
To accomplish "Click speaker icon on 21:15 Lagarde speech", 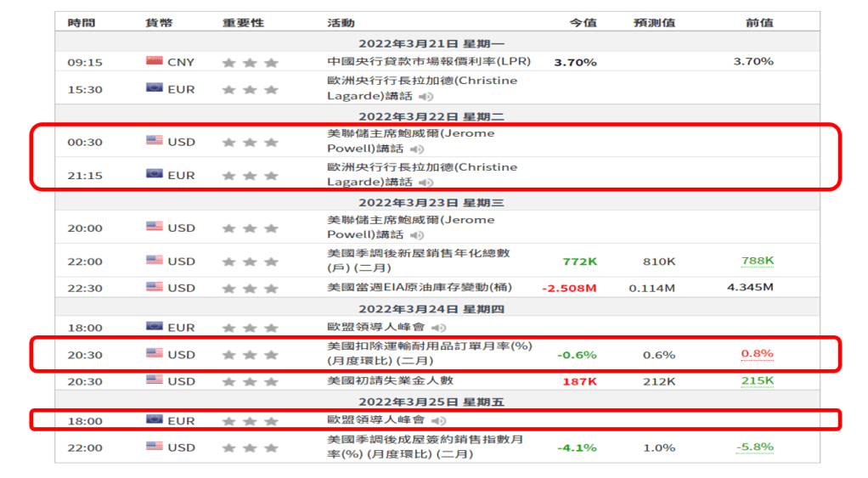I will tap(426, 183).
